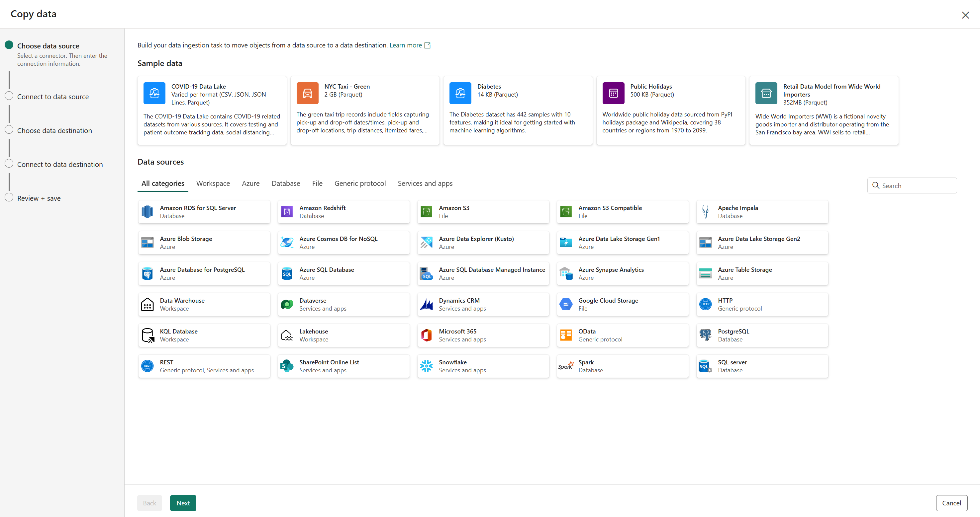Click Cancel to close the dialog

click(951, 503)
